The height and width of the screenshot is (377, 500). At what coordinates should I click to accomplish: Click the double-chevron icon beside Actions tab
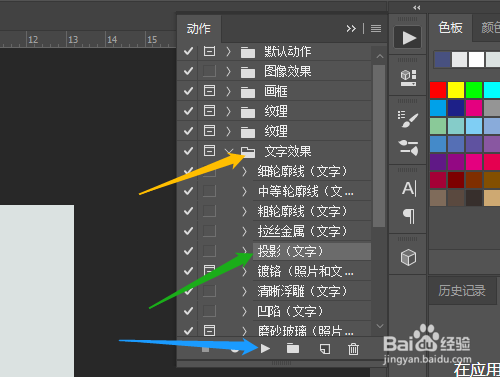point(351,29)
